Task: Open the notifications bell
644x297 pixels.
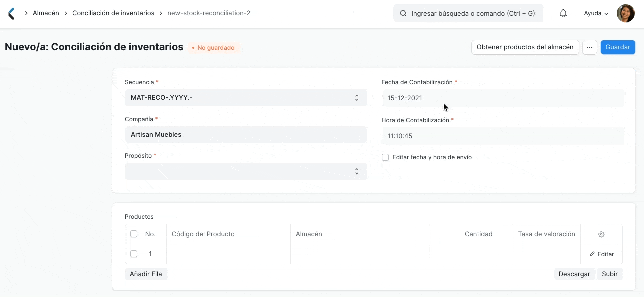Action: pos(563,13)
